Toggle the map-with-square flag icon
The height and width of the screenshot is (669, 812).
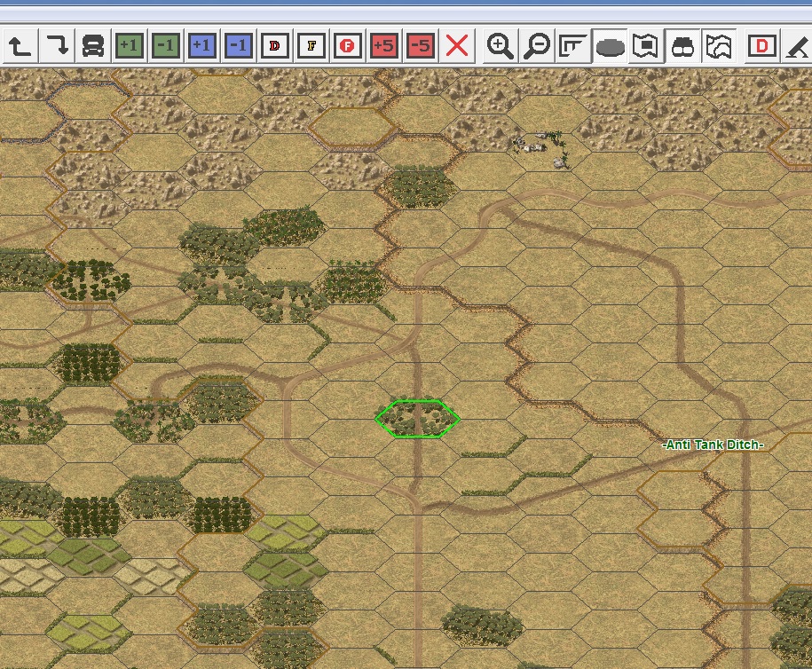point(646,46)
